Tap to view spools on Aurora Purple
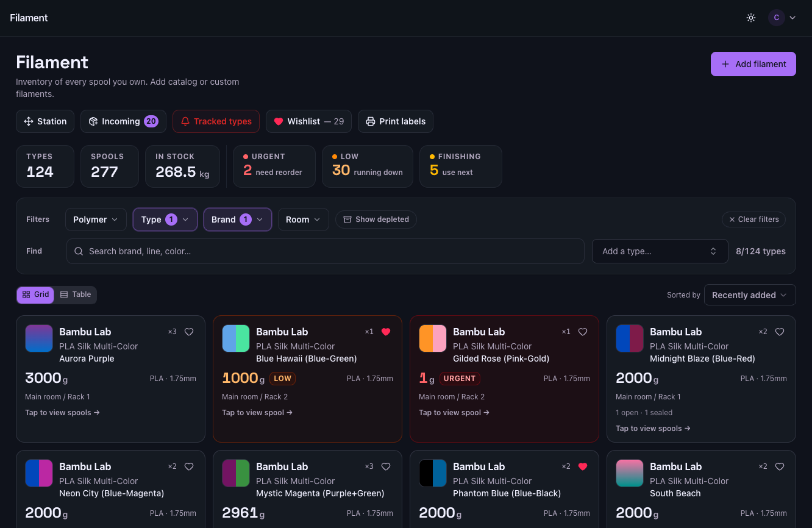Screen dimensions: 812x528 (62, 413)
